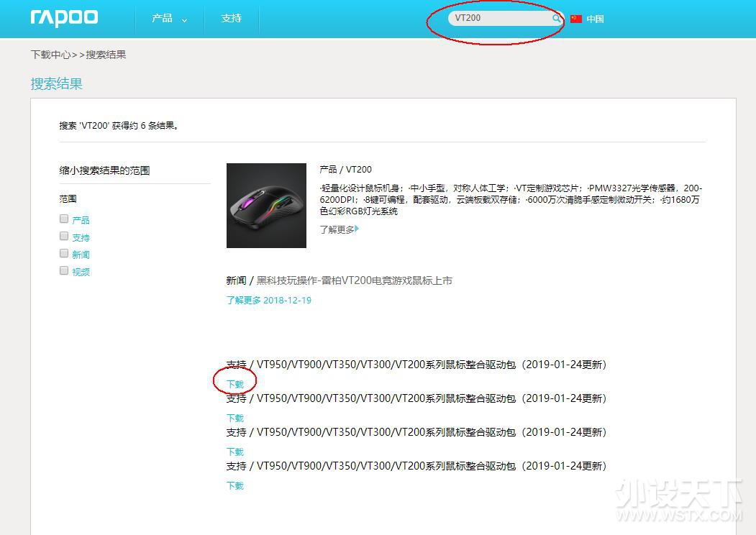Viewport: 756px width, 535px height.
Task: Click the VT200 product description text
Action: (511, 199)
